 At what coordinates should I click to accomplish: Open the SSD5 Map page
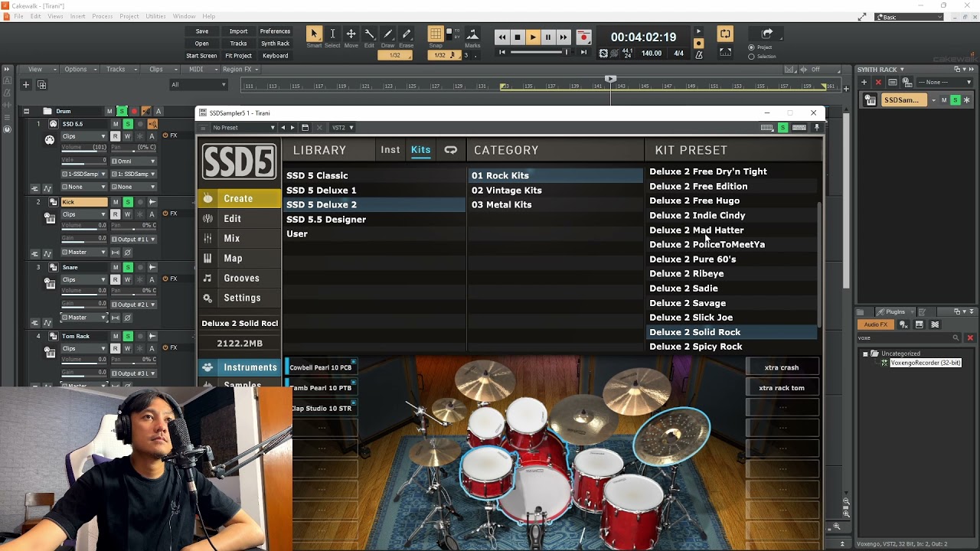point(240,258)
